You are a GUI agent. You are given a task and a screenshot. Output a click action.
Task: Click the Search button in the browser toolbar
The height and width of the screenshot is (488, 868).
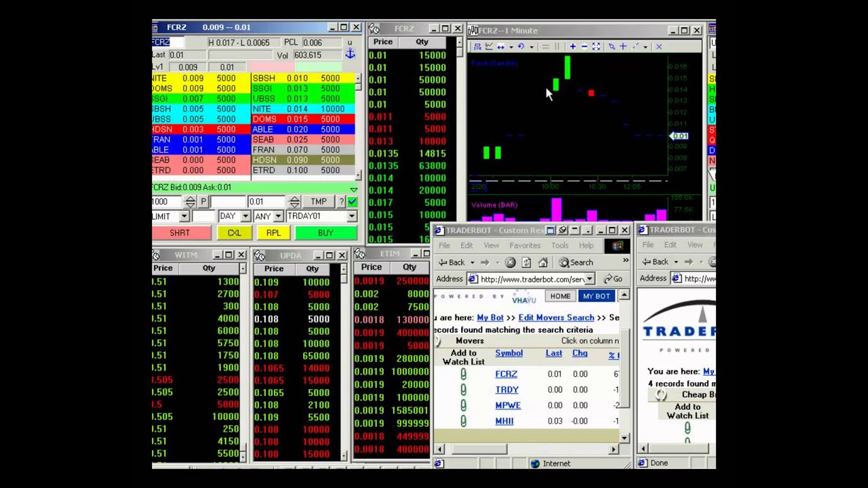tap(576, 262)
